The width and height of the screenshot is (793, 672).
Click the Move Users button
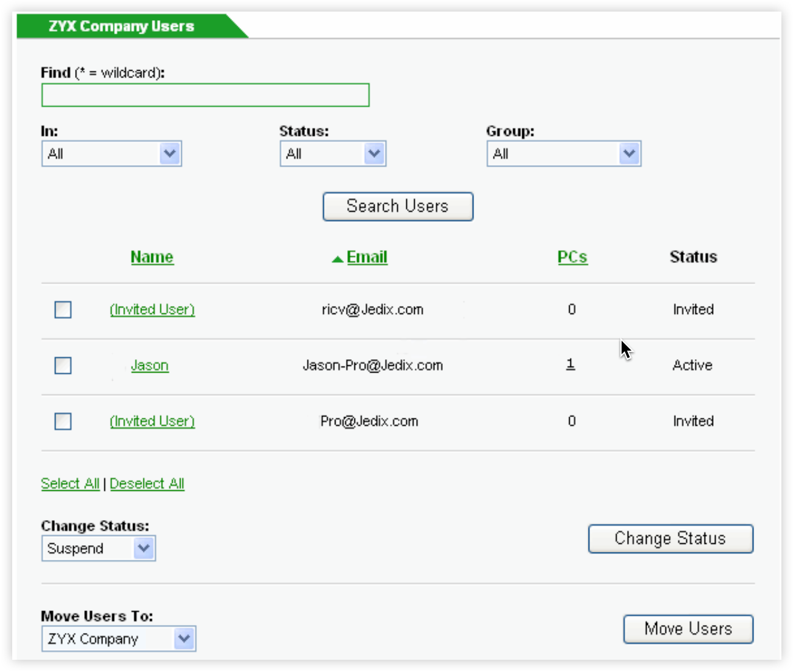(x=688, y=629)
